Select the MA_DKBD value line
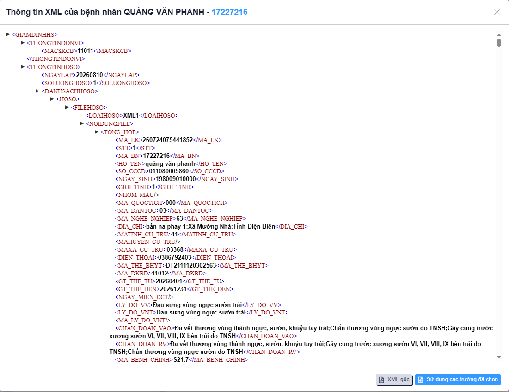 tap(161, 273)
